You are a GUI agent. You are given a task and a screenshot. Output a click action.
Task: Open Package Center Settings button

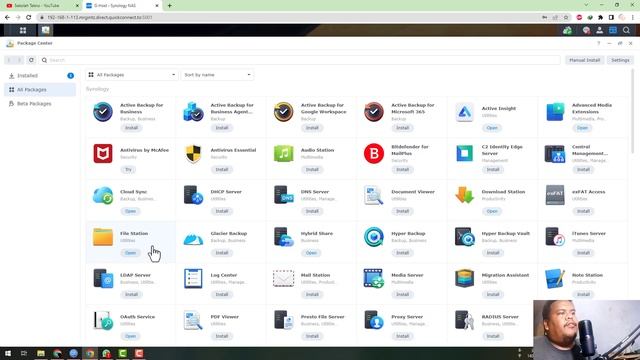(x=620, y=60)
